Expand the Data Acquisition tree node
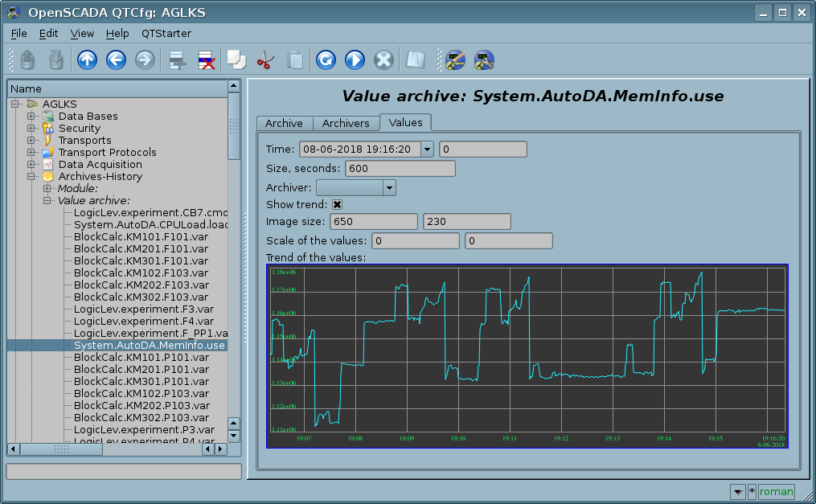The height and width of the screenshot is (504, 816). tap(32, 165)
